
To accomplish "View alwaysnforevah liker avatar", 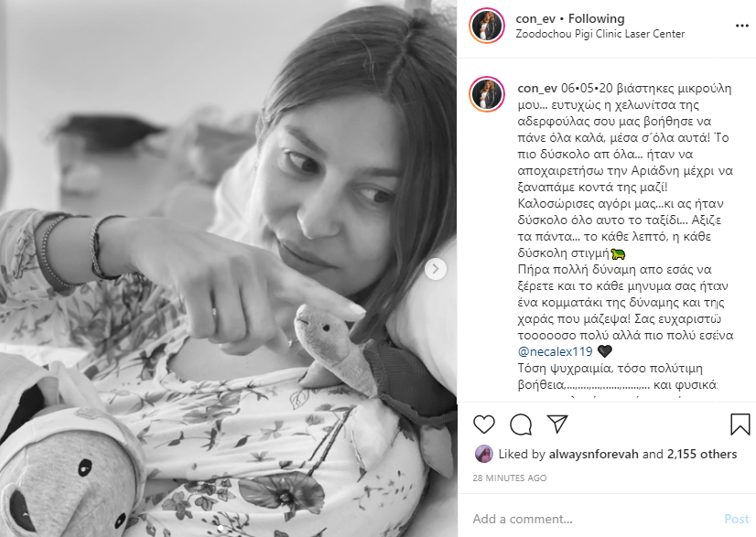I will (483, 454).
